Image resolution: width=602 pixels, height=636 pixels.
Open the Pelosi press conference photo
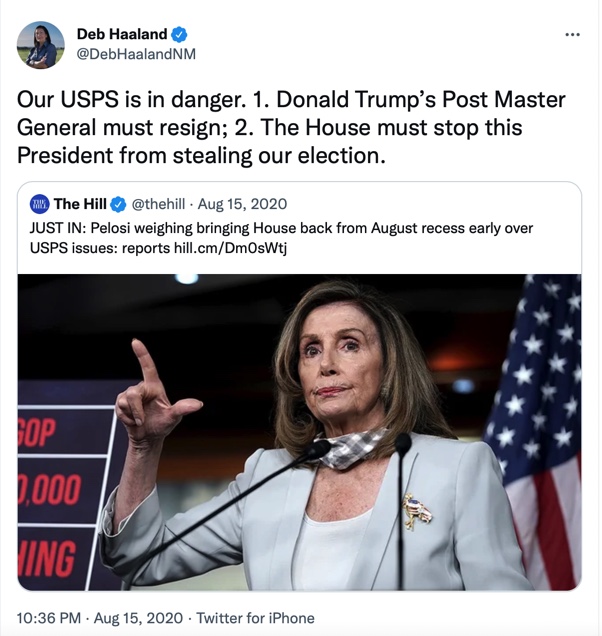[x=299, y=432]
